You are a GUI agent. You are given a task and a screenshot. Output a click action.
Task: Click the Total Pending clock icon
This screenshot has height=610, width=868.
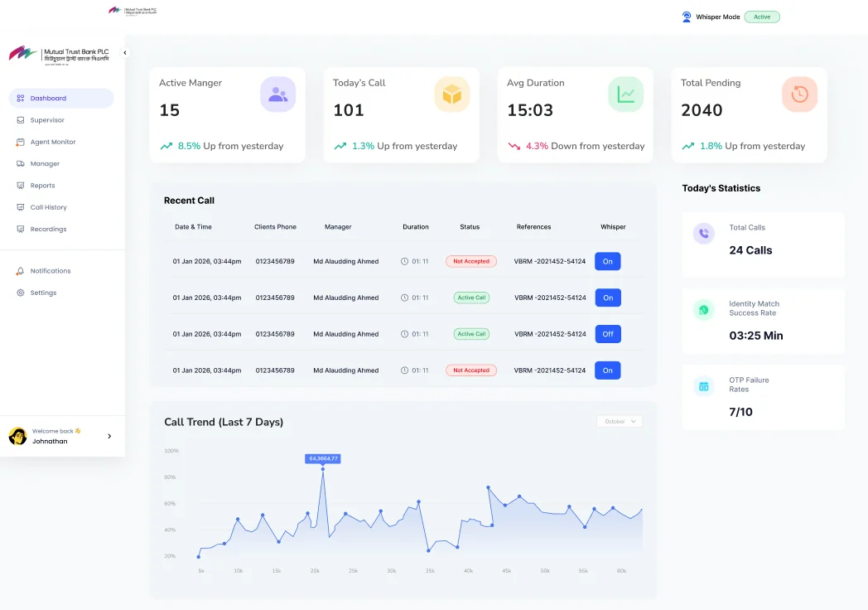point(799,94)
